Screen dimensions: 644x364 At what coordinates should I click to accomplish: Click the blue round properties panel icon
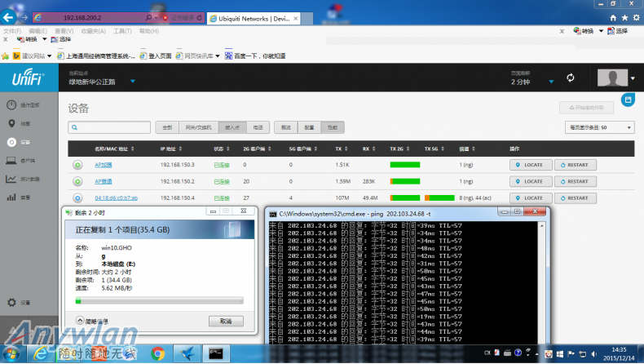pyautogui.click(x=628, y=100)
